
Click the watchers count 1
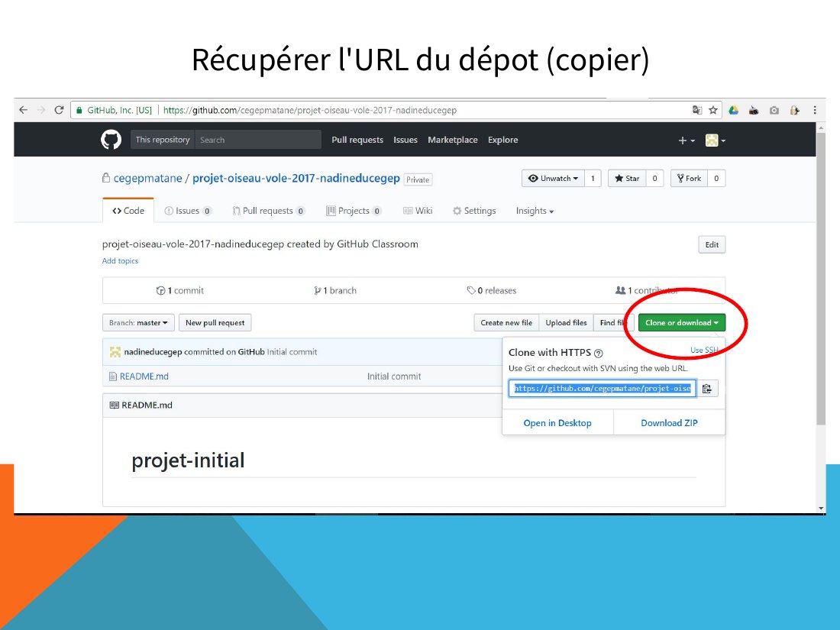click(x=593, y=179)
